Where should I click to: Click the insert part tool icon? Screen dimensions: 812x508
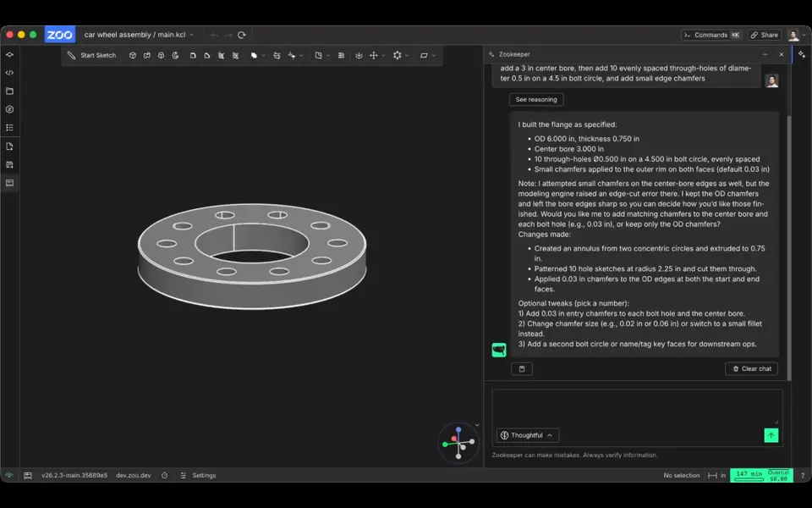pyautogui.click(x=319, y=56)
